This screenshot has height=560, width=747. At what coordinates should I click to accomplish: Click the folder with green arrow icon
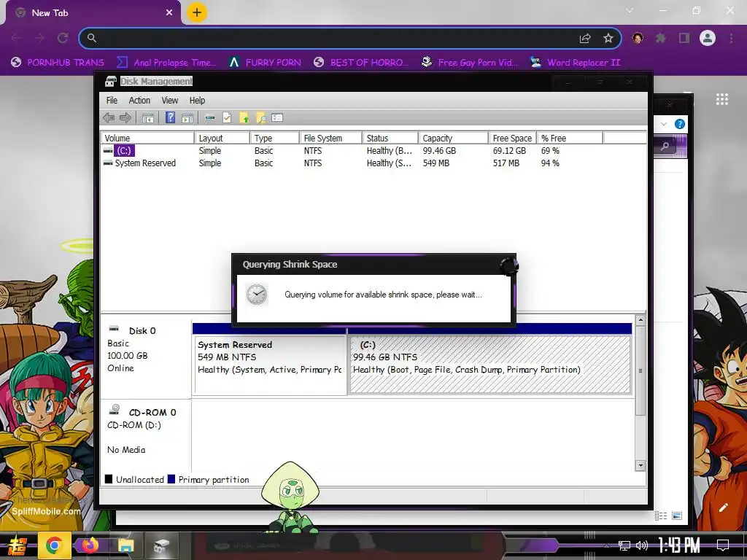click(244, 117)
